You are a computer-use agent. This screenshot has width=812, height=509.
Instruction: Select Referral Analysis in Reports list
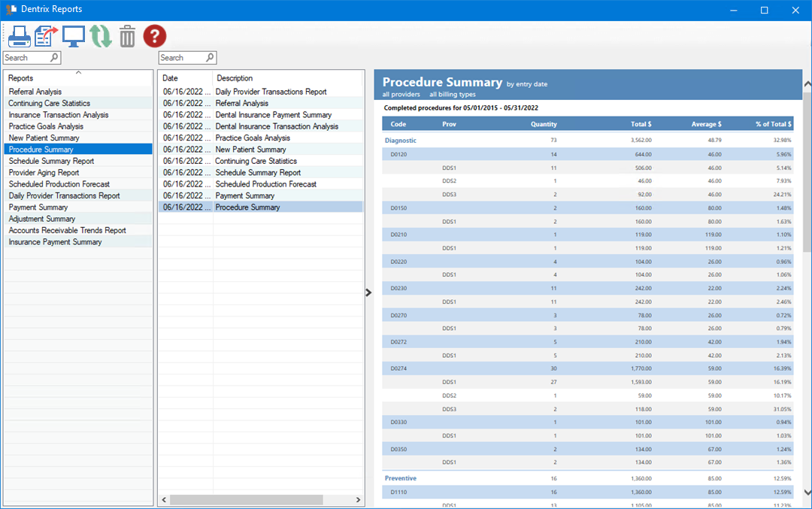pos(35,92)
